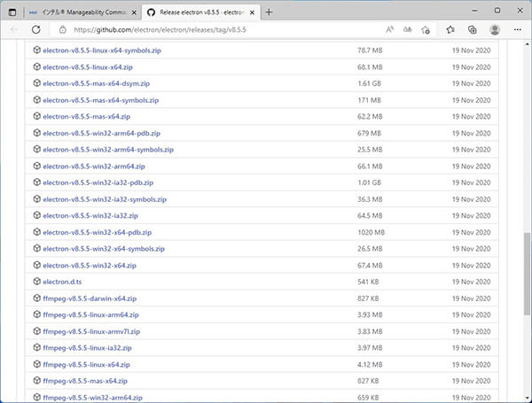This screenshot has height=403, width=532.
Task: Open the electron.d.ts file link
Action: pos(62,282)
